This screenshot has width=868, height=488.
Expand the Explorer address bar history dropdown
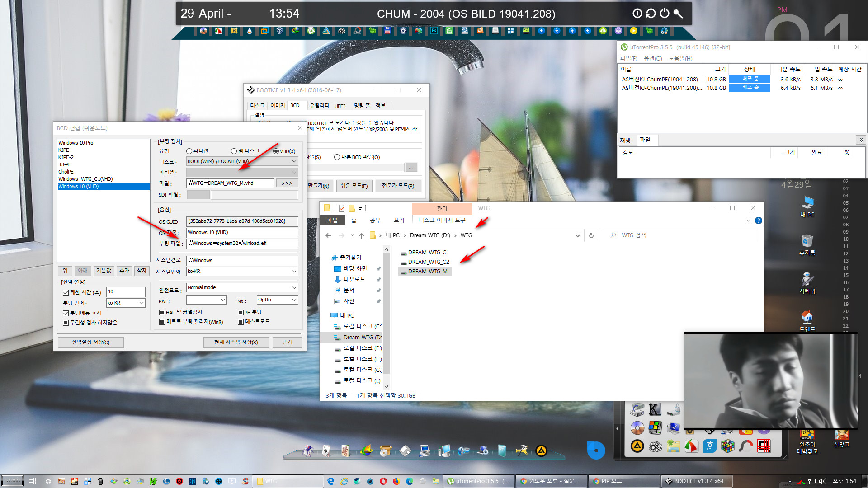[x=577, y=235]
